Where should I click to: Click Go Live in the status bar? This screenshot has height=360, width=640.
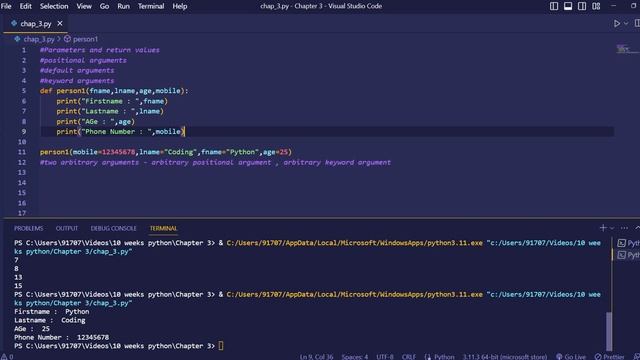pos(571,357)
